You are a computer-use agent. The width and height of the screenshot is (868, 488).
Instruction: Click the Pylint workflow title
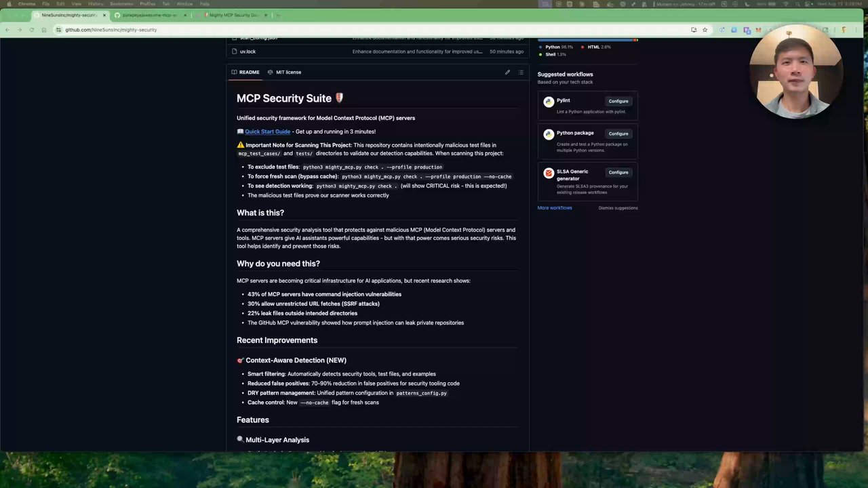[564, 100]
